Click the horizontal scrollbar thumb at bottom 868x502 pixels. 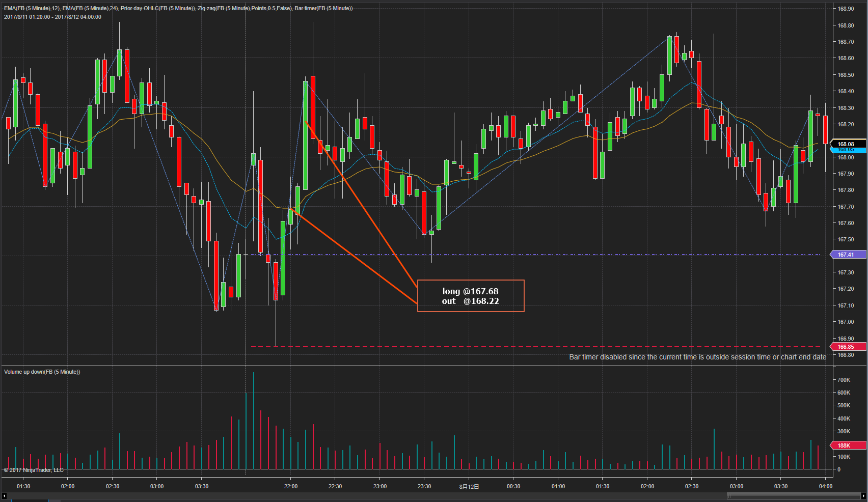(793, 496)
